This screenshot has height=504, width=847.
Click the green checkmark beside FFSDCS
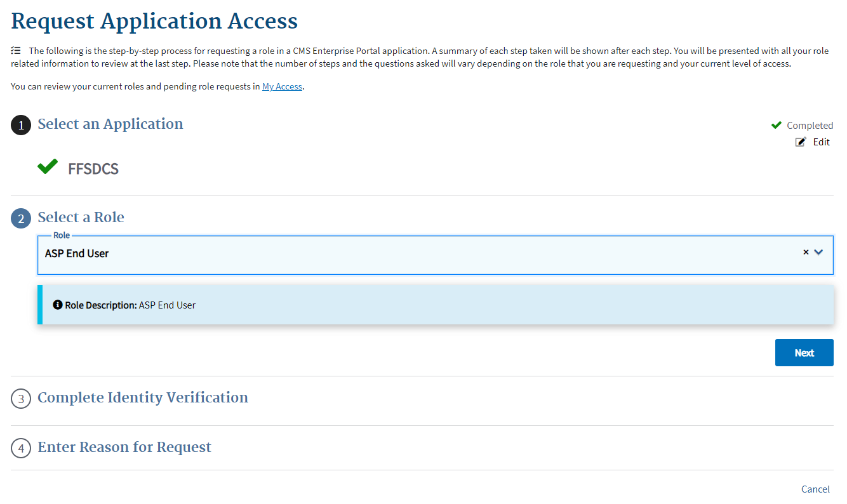(48, 167)
